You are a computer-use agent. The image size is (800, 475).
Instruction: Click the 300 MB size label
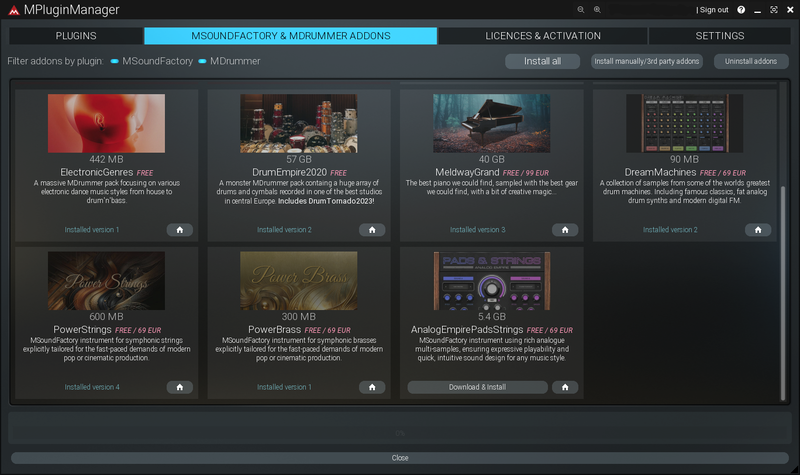[x=298, y=316]
